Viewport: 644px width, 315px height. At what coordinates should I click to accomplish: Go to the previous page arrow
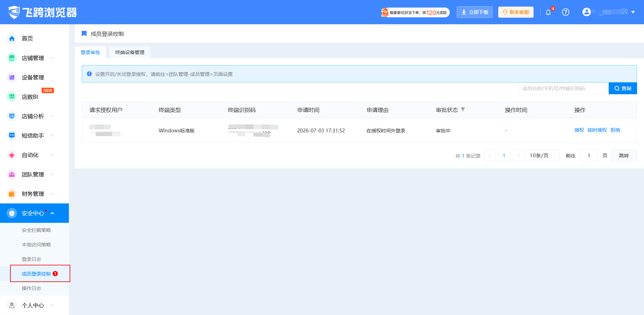tap(490, 156)
